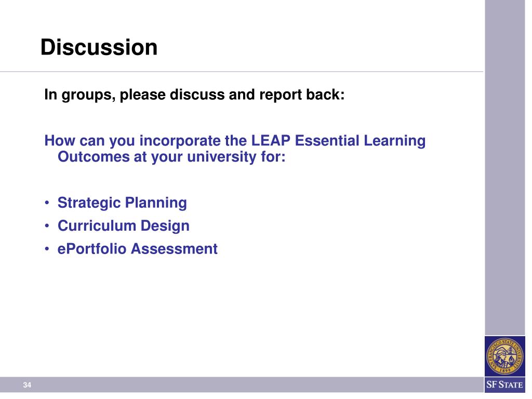The image size is (532, 399).
Task: Click the bullet dot before ePortfolio Assessment
Action: click(x=47, y=249)
